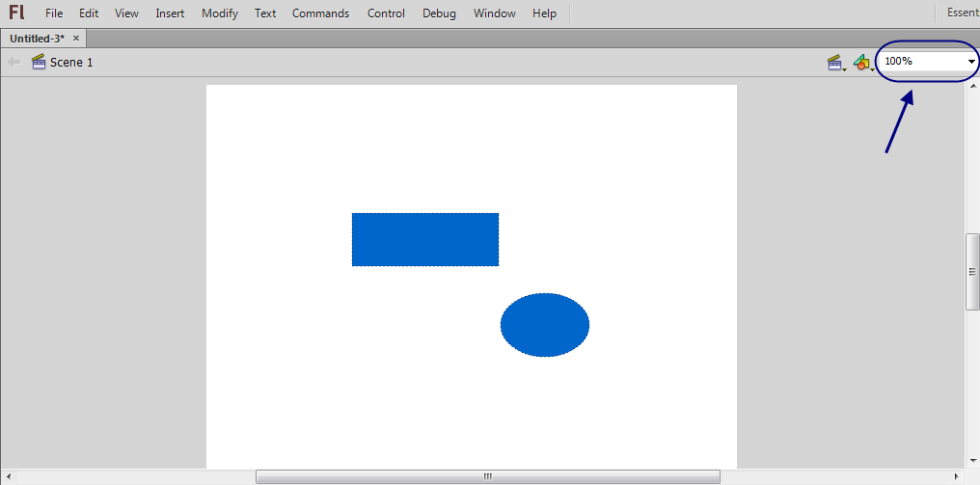980x485 pixels.
Task: Open the Control menu
Action: point(386,13)
